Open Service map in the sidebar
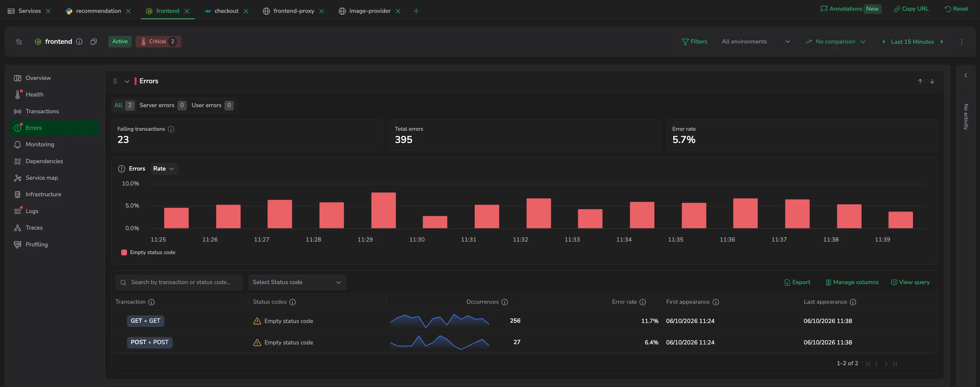 (x=54, y=178)
